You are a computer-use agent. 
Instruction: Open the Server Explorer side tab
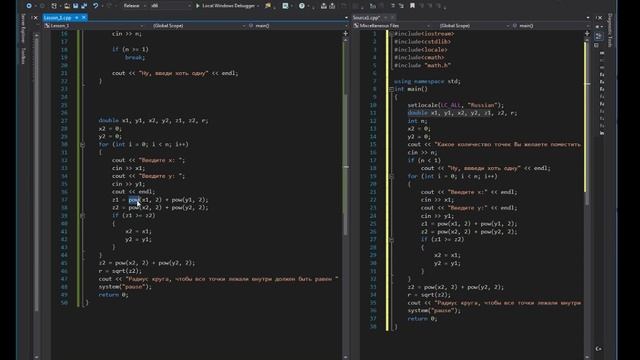click(x=23, y=29)
